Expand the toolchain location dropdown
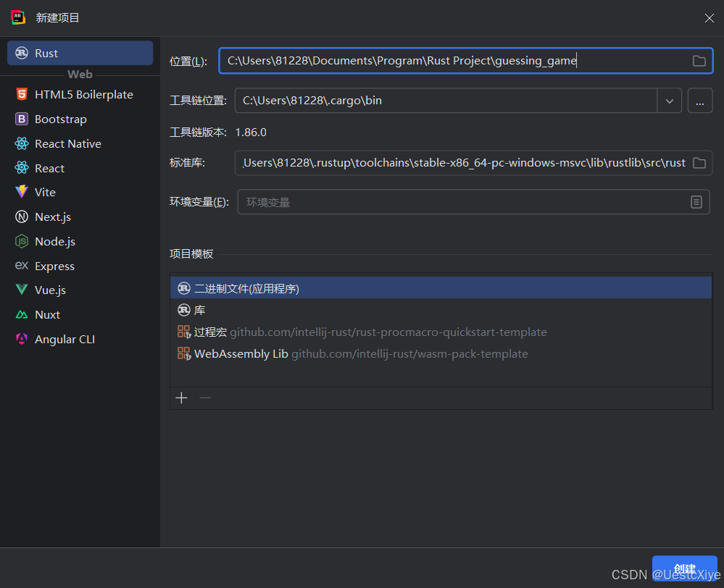Image resolution: width=724 pixels, height=588 pixels. click(670, 101)
